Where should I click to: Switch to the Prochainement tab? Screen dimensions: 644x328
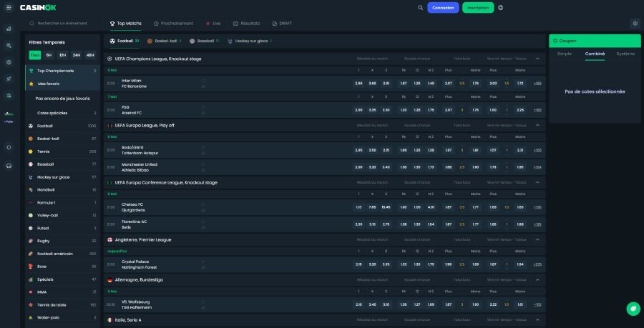[173, 24]
